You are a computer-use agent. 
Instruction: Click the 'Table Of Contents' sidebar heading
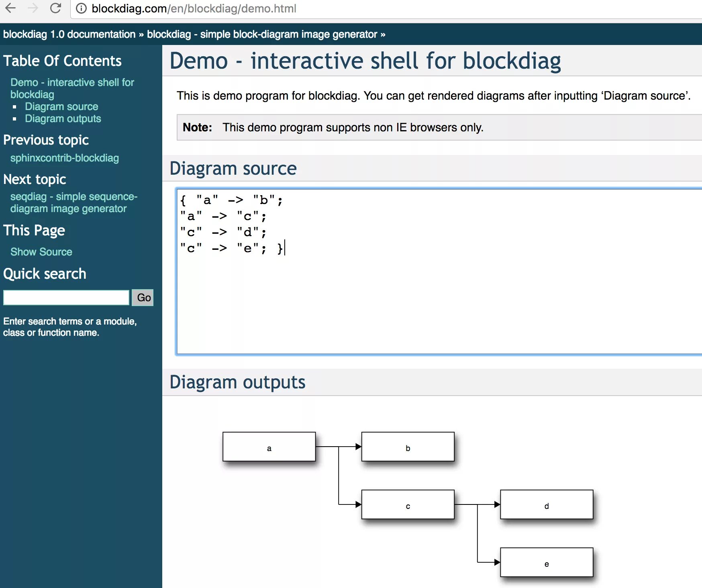point(62,61)
